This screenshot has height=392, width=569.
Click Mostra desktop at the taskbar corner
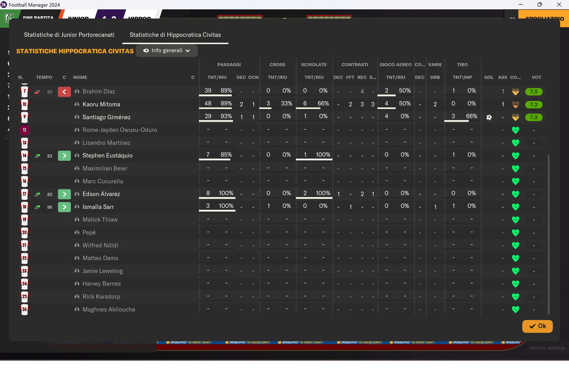tap(547, 348)
